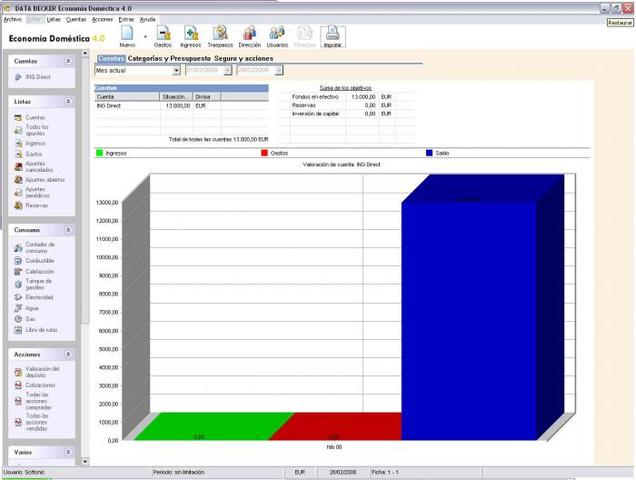
Task: Open the start date dropdown
Action: pyautogui.click(x=228, y=70)
